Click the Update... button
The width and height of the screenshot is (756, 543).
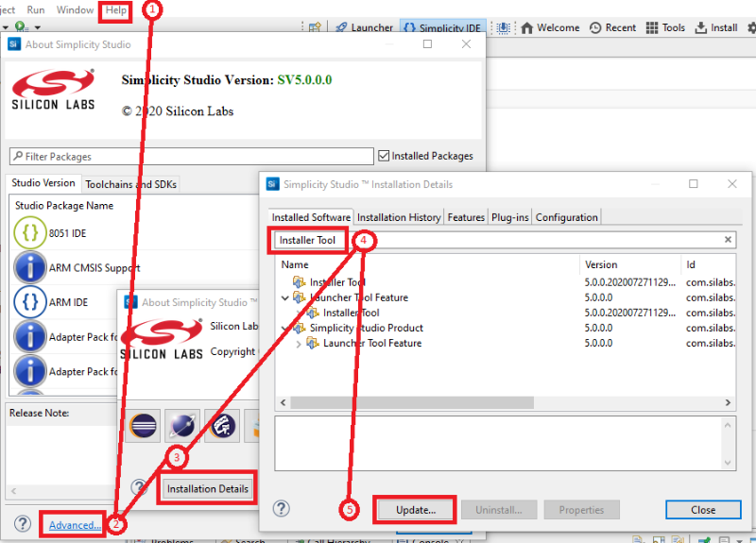point(415,510)
